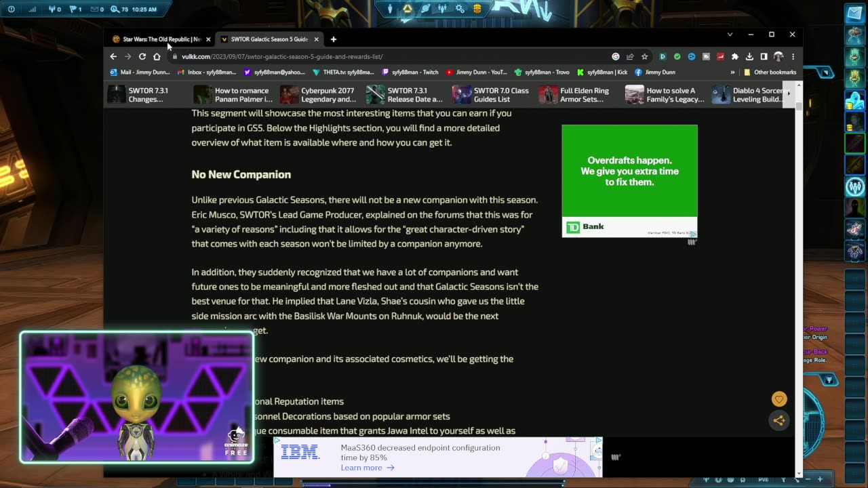Click the game alert exclamation icon
This screenshot has height=488, width=868.
point(11,9)
